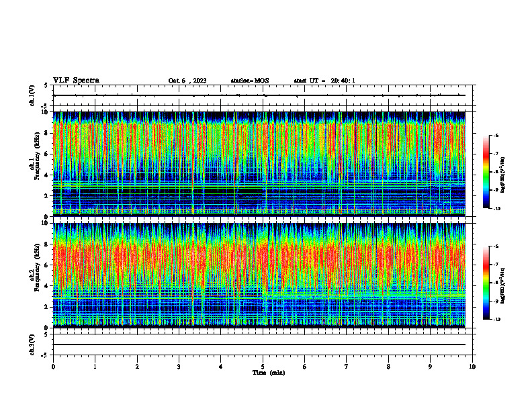Click the "5" tick on ch.1(V) axis

tap(47, 86)
